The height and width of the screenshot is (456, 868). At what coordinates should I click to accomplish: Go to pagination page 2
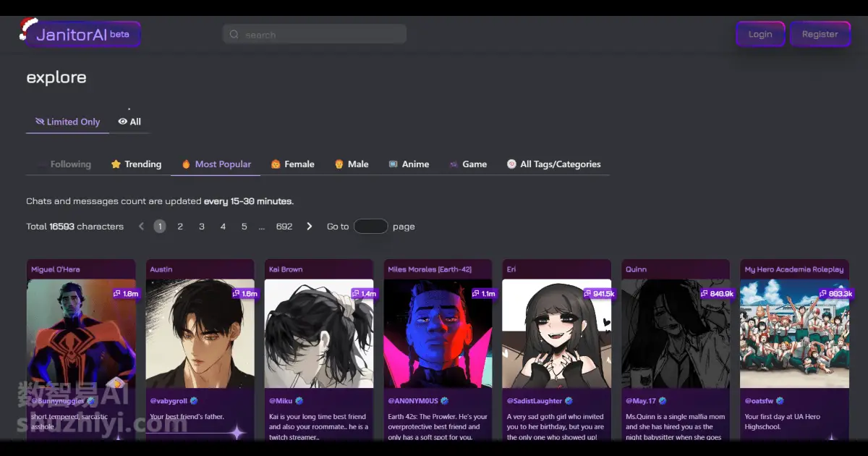[x=180, y=227]
